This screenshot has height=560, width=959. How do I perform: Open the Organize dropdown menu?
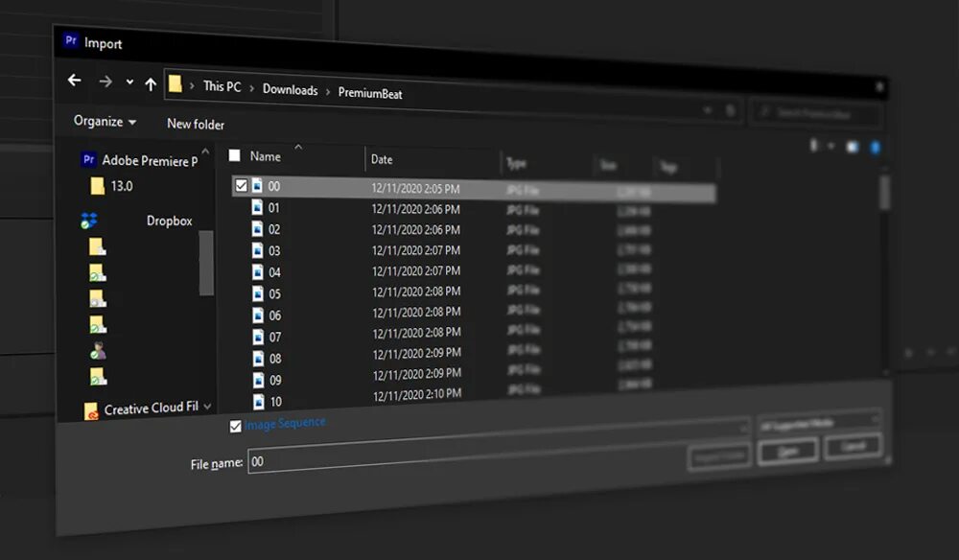tap(105, 121)
